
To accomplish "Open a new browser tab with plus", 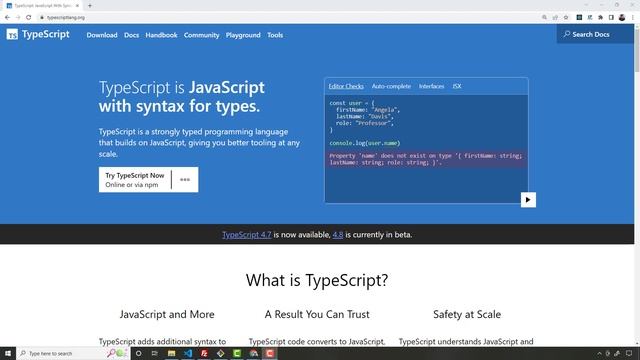I will coord(90,6).
